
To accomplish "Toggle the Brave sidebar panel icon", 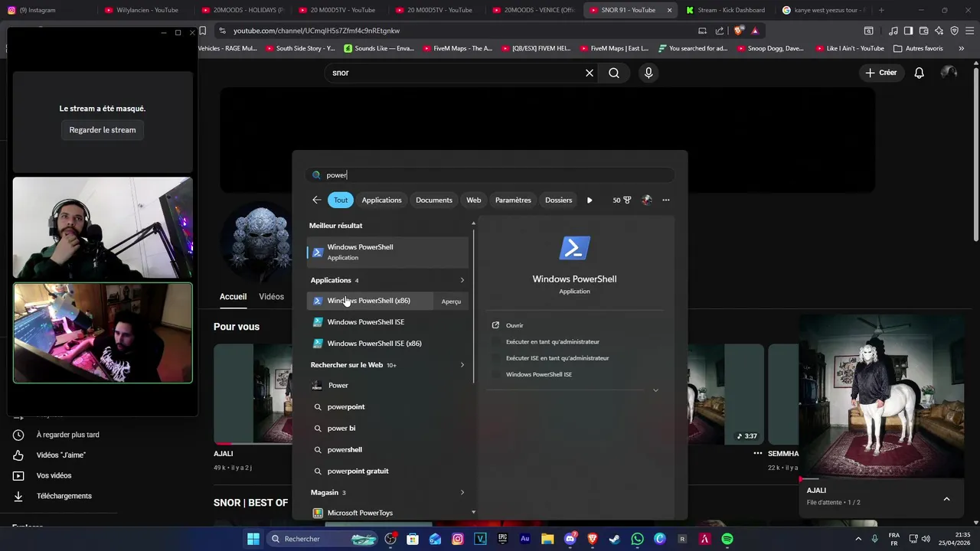I will tap(908, 31).
